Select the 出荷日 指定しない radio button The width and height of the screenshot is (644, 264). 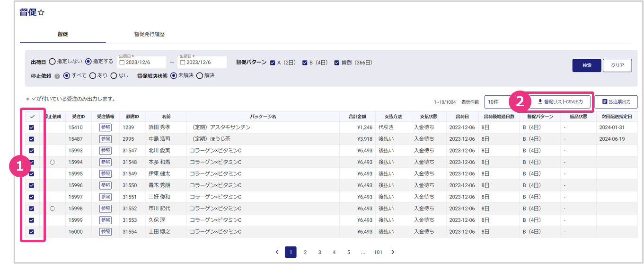tap(52, 62)
